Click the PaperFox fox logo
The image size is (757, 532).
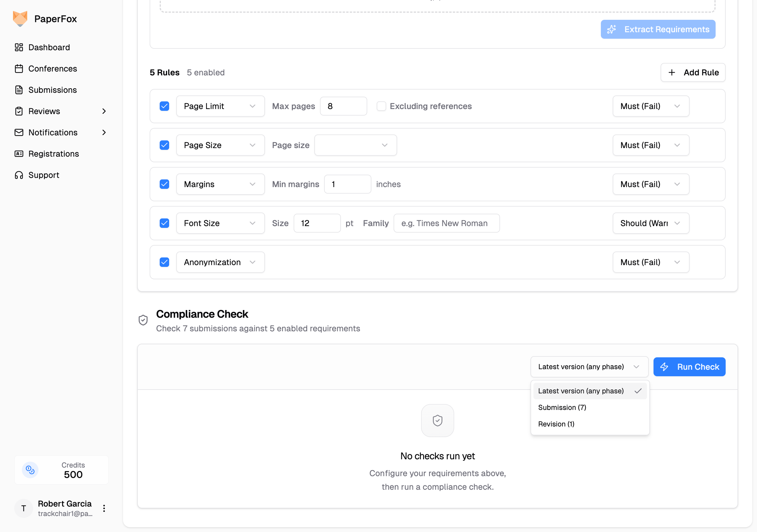pos(20,18)
